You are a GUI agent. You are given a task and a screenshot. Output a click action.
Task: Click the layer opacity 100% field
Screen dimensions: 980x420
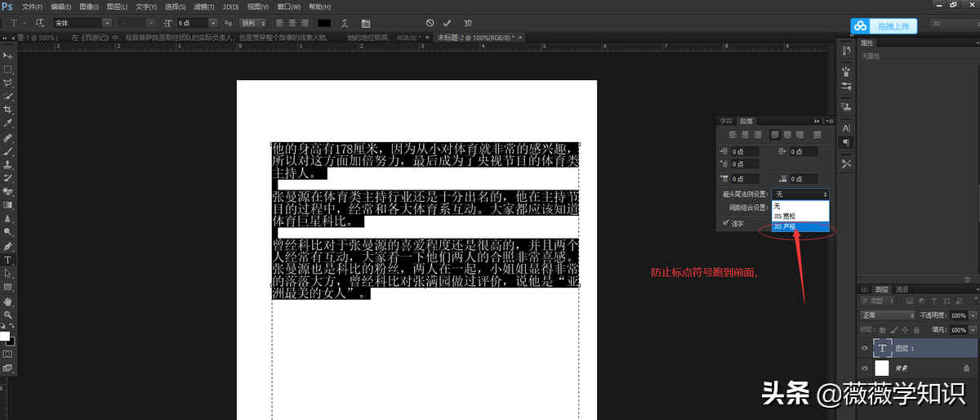pyautogui.click(x=959, y=315)
